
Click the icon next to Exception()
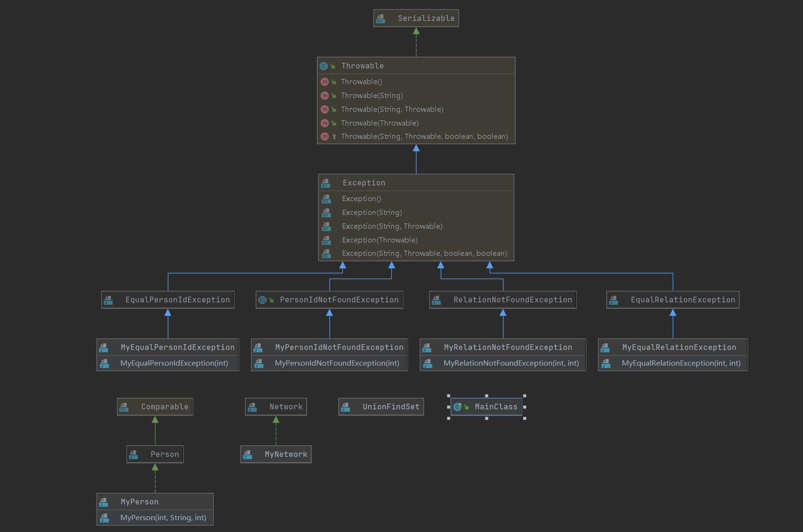tap(326, 199)
